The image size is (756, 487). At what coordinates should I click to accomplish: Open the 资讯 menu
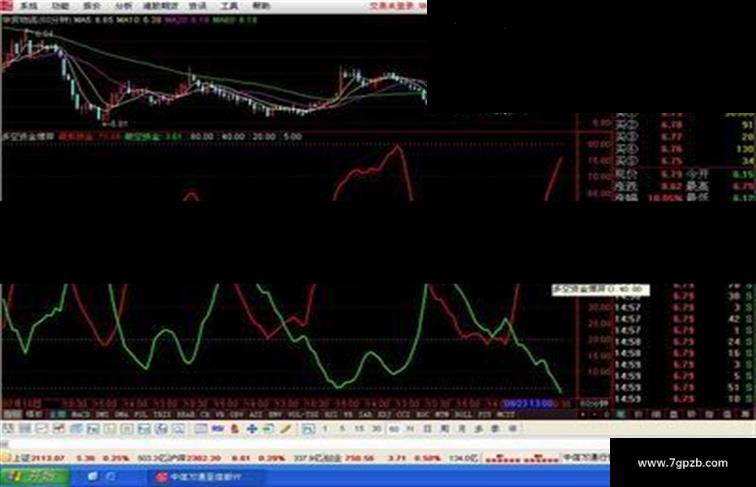[197, 6]
